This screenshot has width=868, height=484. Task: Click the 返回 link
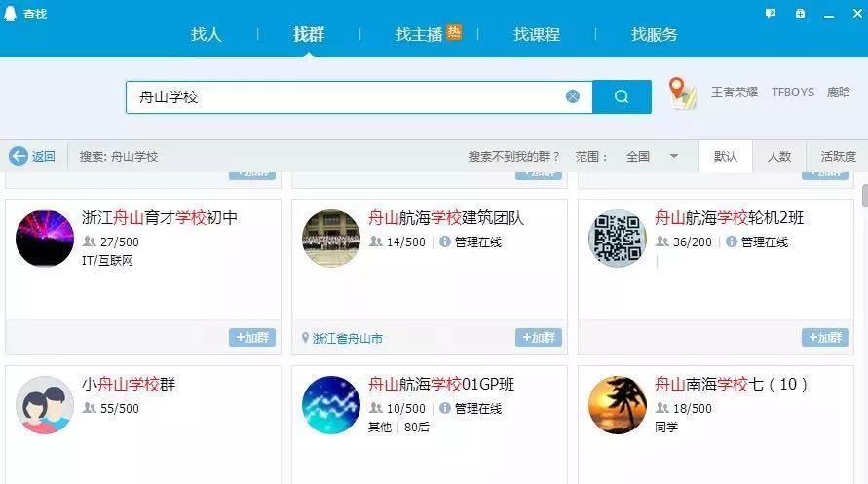coord(43,157)
